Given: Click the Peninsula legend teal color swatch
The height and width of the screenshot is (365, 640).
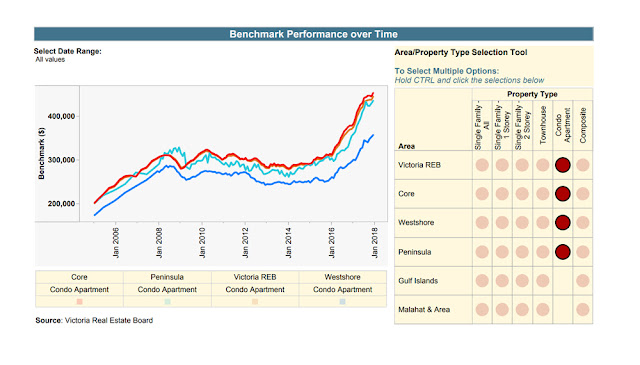Looking at the screenshot, I should [x=167, y=302].
